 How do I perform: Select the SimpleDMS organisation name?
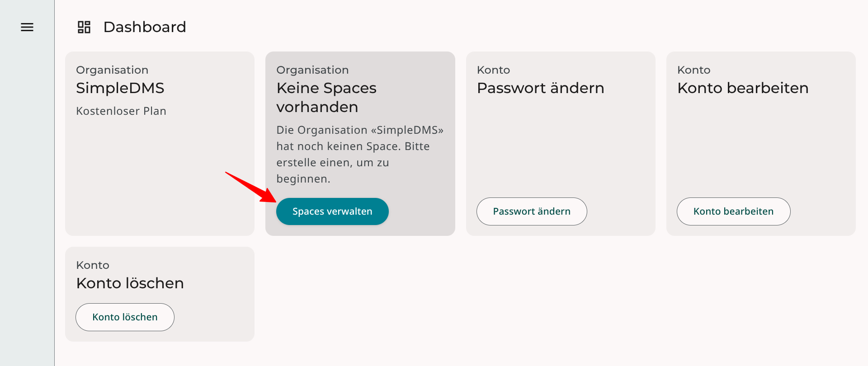click(120, 88)
